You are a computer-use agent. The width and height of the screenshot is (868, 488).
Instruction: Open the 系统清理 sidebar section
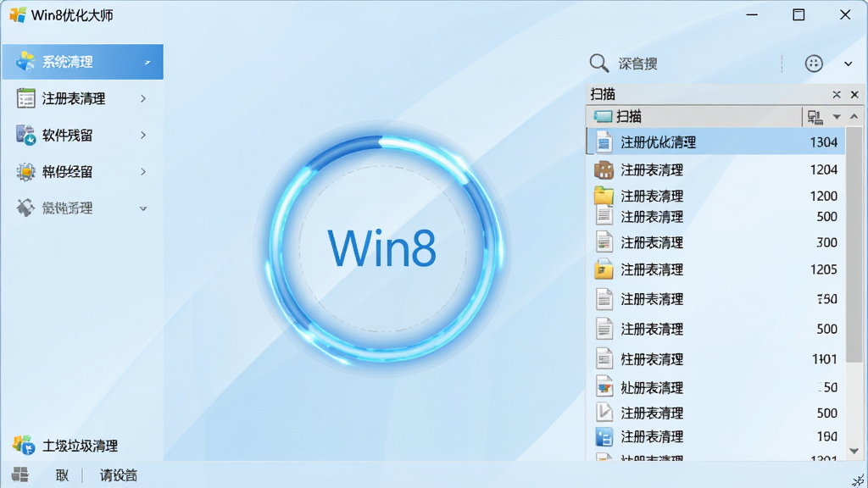point(82,62)
